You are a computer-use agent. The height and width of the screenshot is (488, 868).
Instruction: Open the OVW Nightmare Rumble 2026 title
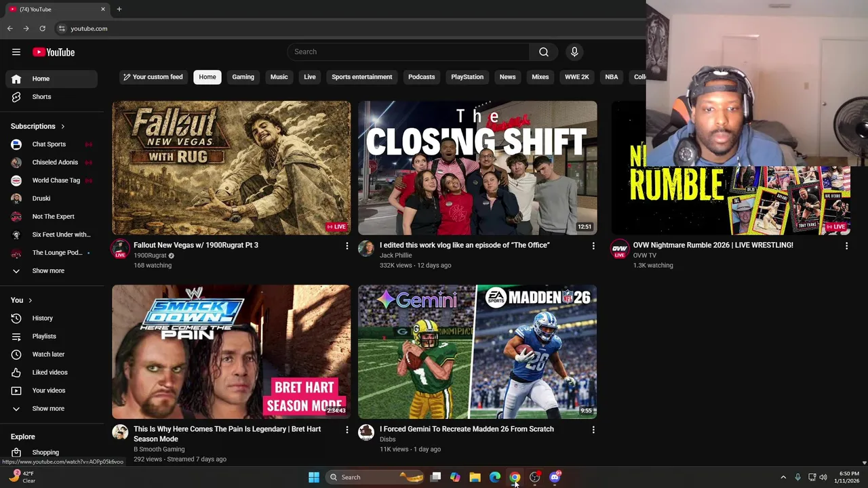point(713,245)
